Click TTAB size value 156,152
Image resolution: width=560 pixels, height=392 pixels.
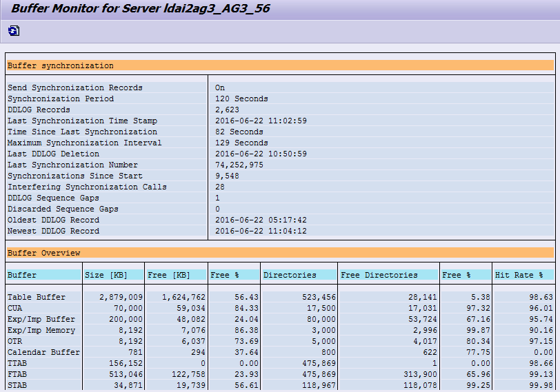pos(126,364)
